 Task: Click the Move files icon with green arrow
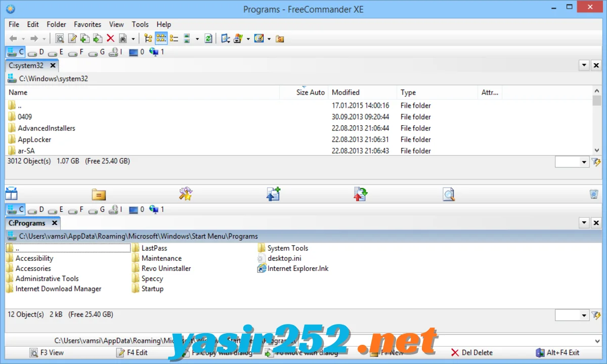[98, 38]
